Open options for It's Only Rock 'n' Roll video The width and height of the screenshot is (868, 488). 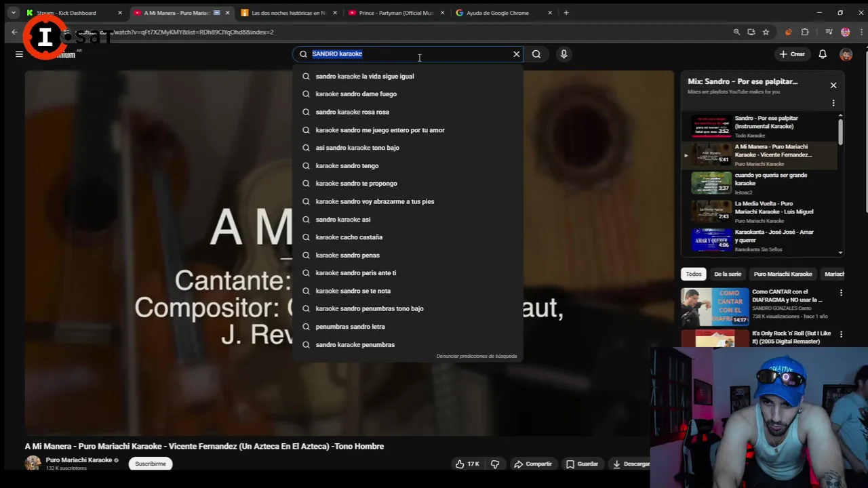[841, 334]
